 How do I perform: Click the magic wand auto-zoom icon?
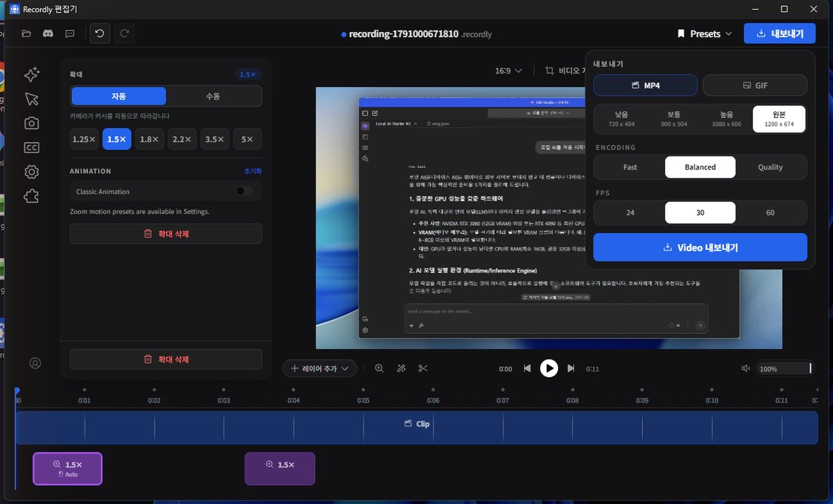tap(401, 368)
